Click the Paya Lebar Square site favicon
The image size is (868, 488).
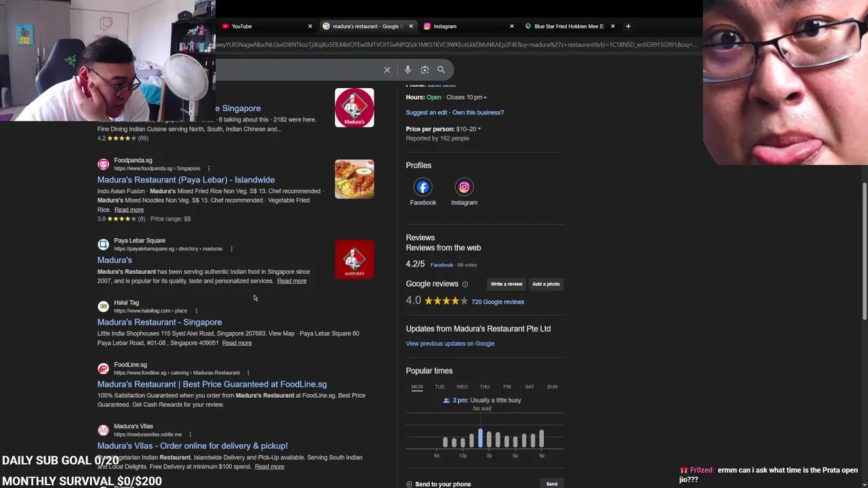click(103, 244)
